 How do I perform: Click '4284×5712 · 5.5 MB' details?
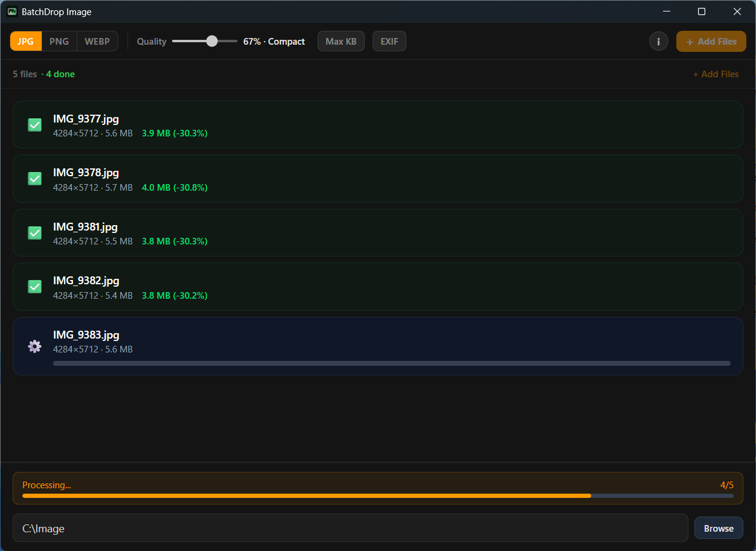pyautogui.click(x=93, y=241)
